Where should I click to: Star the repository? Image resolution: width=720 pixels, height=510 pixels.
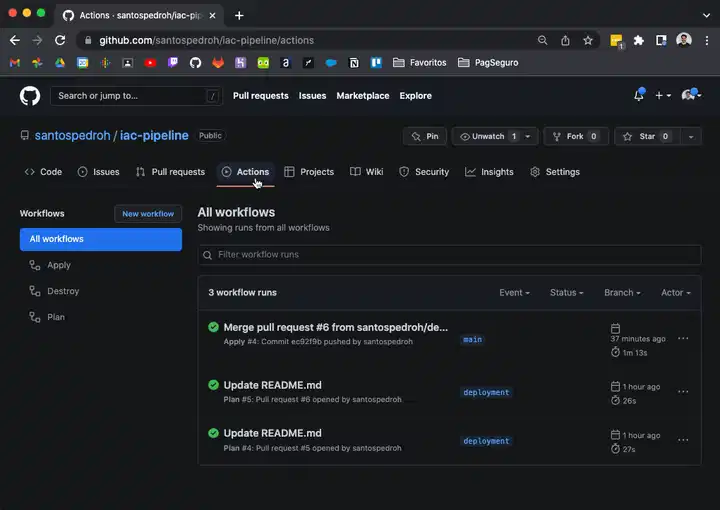click(x=647, y=136)
